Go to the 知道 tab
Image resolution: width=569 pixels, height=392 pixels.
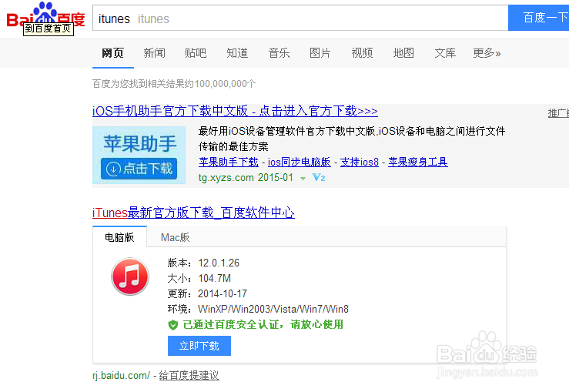coord(237,53)
